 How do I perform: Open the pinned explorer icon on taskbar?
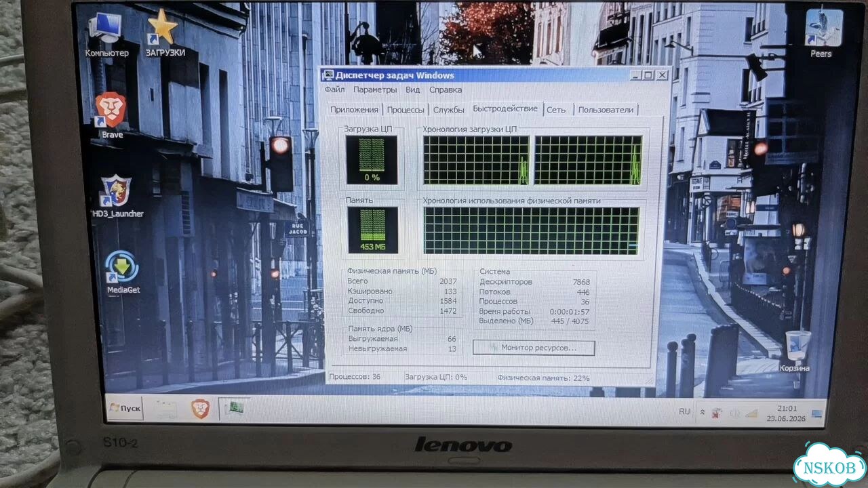pos(165,409)
